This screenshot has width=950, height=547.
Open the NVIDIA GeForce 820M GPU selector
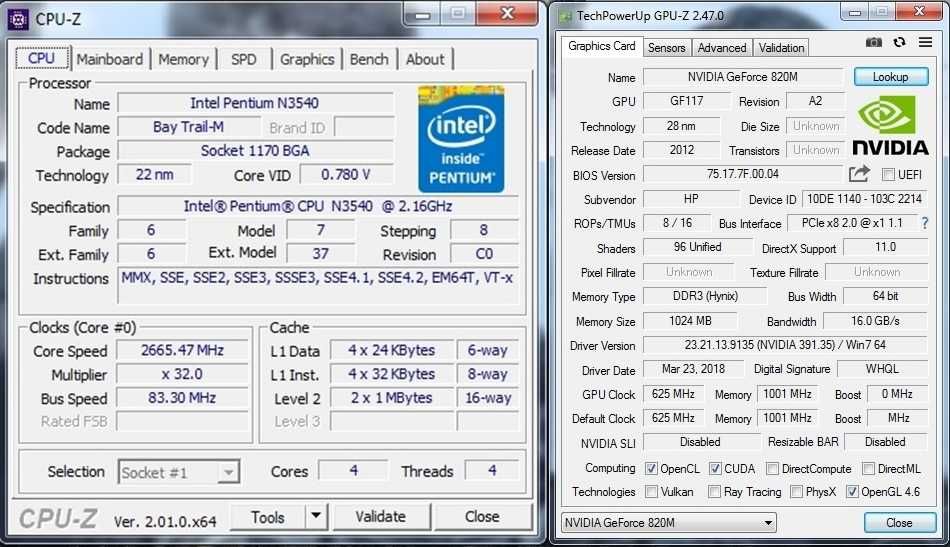(668, 522)
